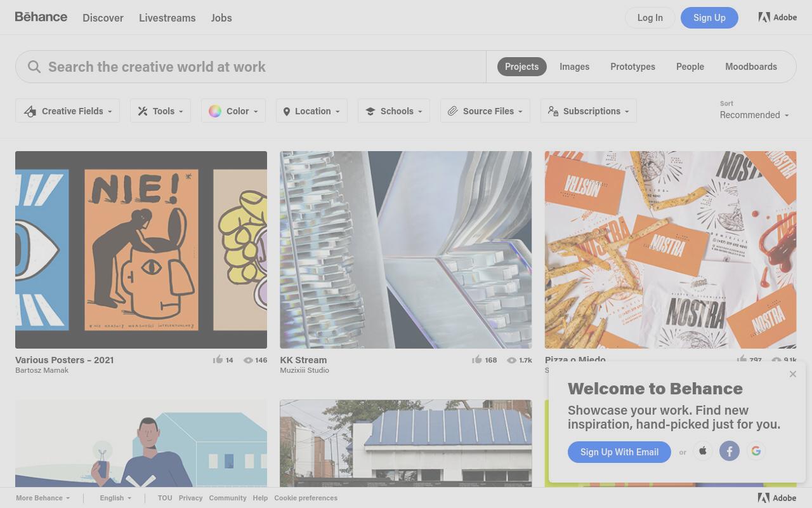
Task: Open the Nostra pizza branding project thumbnail
Action: [671, 250]
